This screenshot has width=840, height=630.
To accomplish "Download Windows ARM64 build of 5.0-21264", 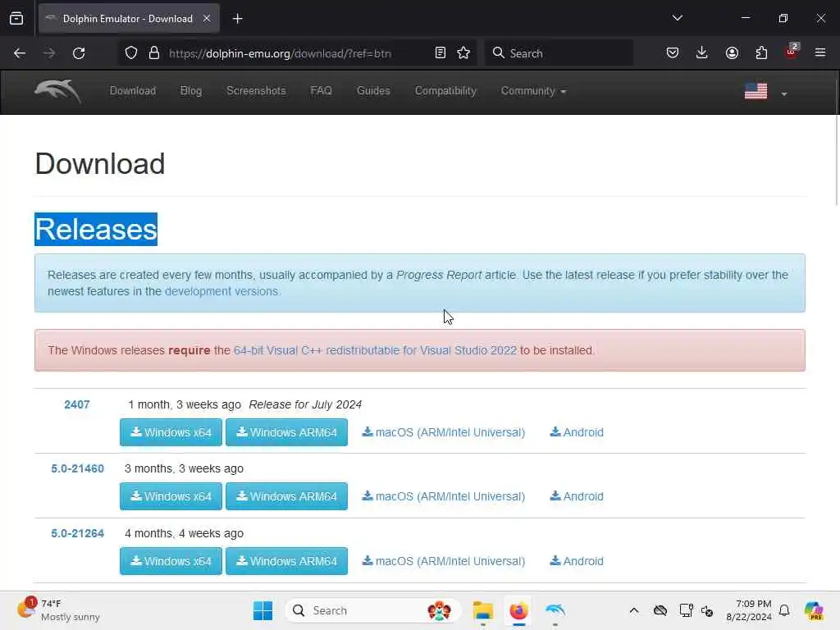I will pyautogui.click(x=286, y=561).
